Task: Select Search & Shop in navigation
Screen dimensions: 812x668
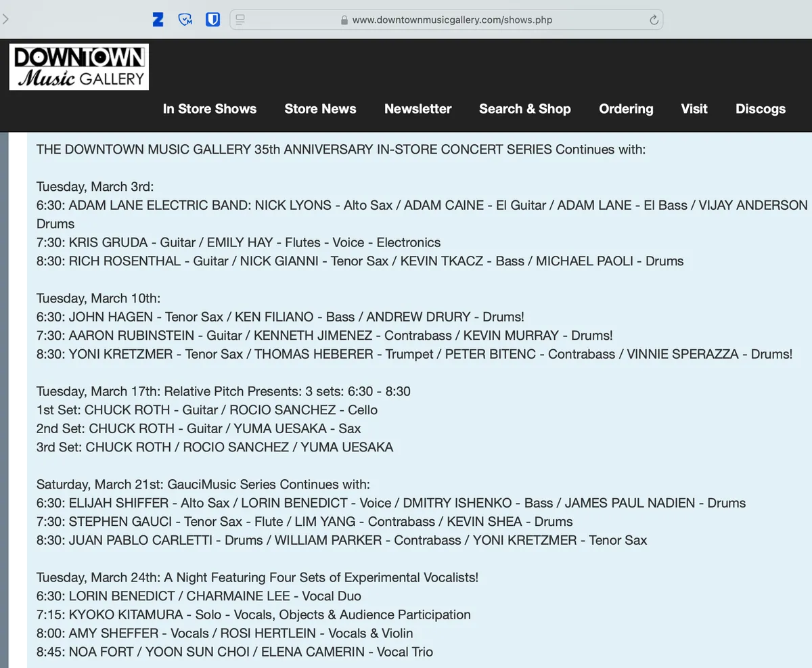Action: (524, 109)
